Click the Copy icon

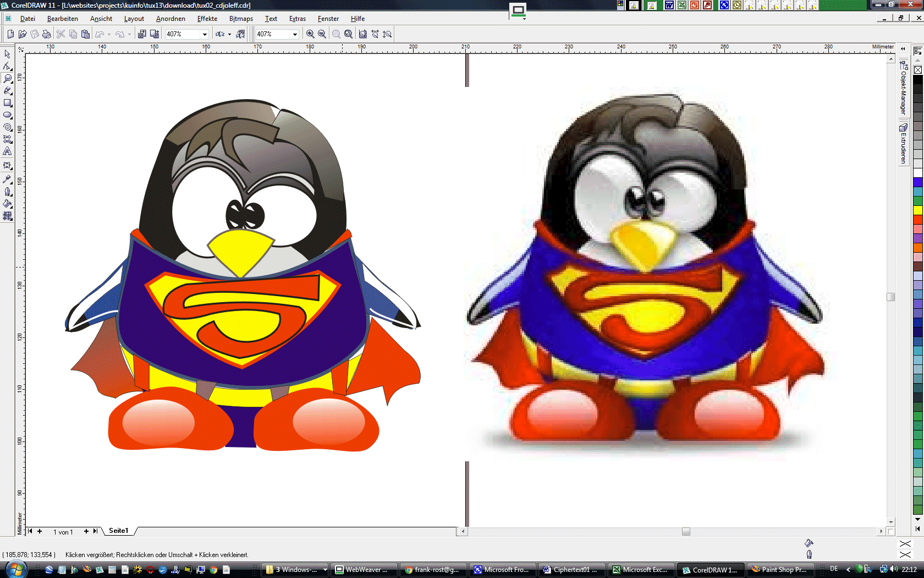point(73,34)
